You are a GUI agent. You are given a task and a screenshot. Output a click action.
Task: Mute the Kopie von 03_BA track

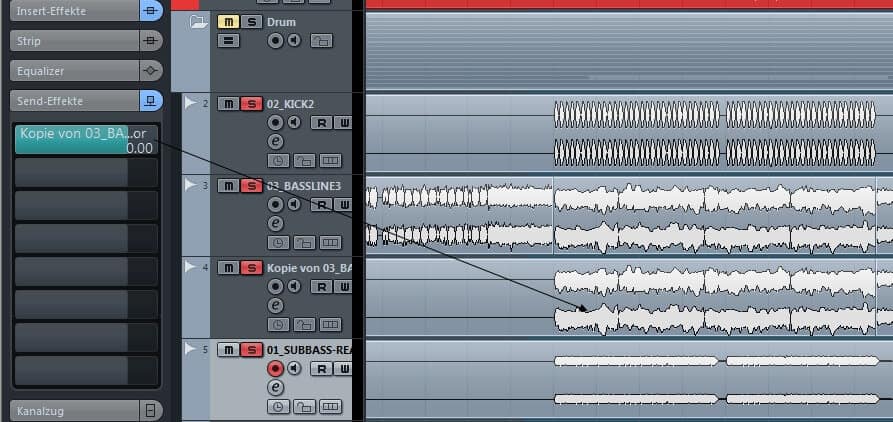click(x=228, y=268)
